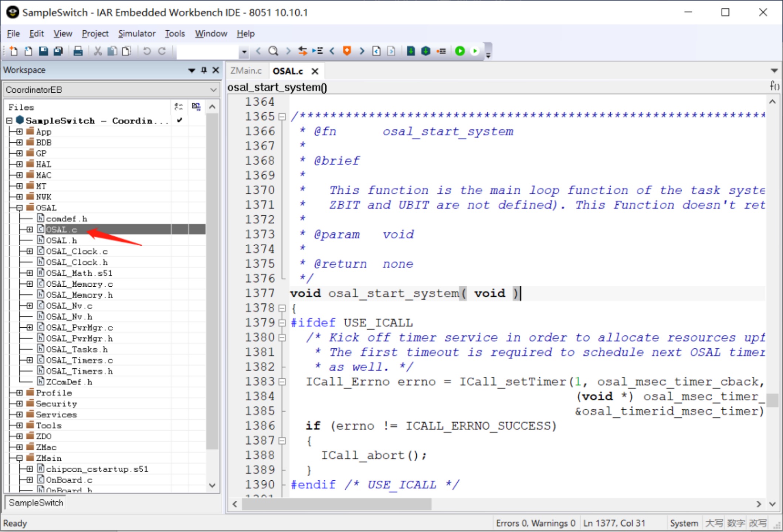Screen dimensions: 783x532
Task: Toggle fold marker at line 1379
Action: click(x=282, y=323)
